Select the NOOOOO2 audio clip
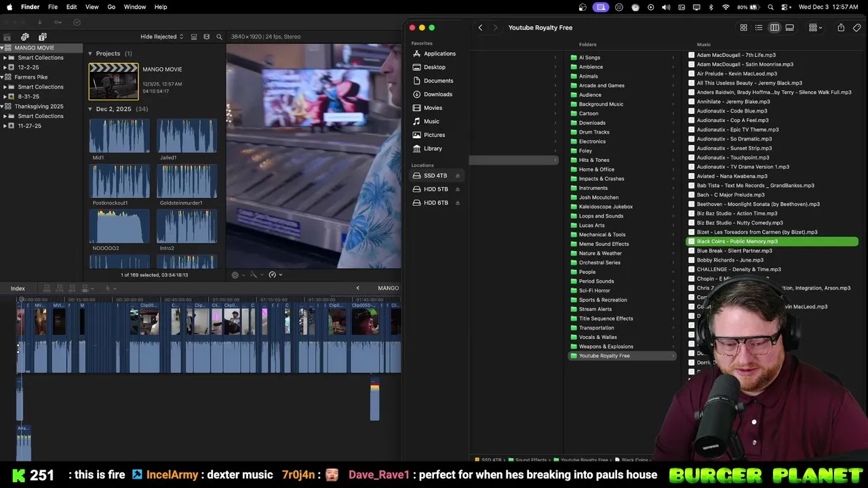The image size is (868, 488). point(119,226)
